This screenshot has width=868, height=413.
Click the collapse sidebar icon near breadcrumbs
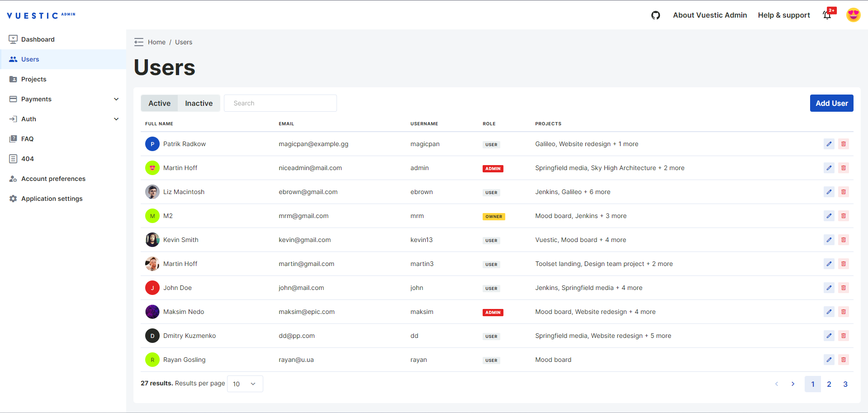pyautogui.click(x=139, y=42)
